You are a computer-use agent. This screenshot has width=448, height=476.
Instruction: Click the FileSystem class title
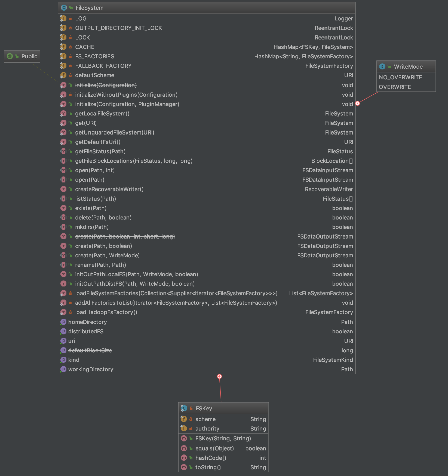click(89, 8)
